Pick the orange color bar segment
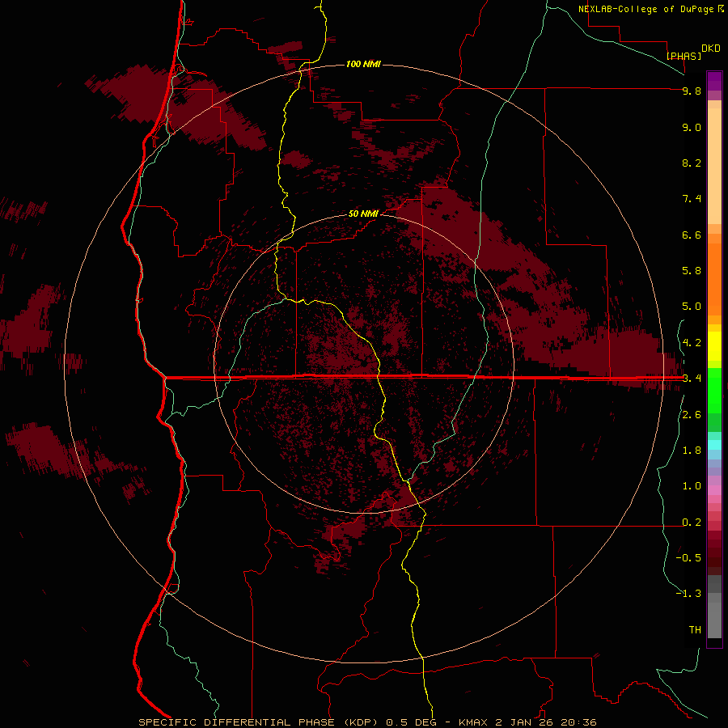728x728 pixels. coord(714,280)
